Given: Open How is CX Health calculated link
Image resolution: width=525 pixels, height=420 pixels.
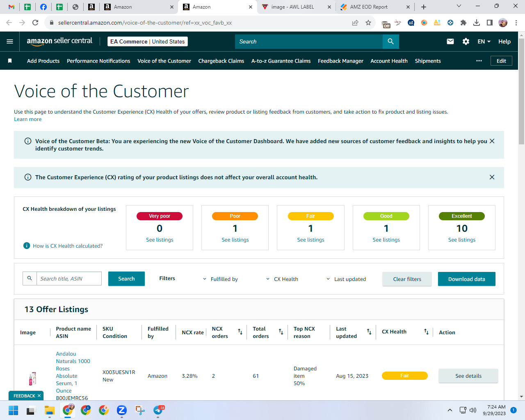Looking at the screenshot, I should click(68, 246).
